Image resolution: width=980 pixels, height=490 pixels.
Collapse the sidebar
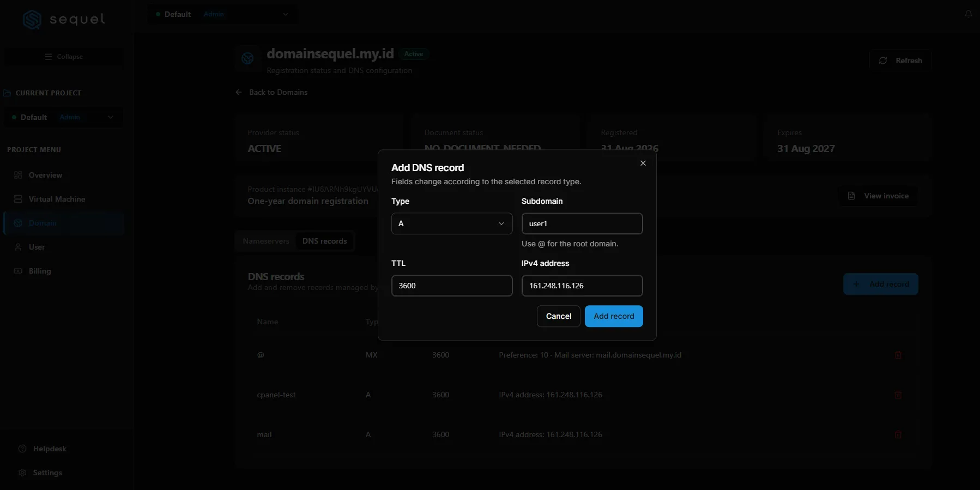(64, 57)
